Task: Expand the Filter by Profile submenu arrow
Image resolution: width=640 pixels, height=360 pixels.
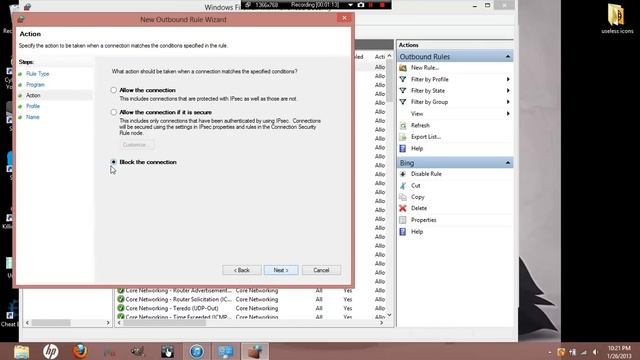Action: pyautogui.click(x=508, y=79)
